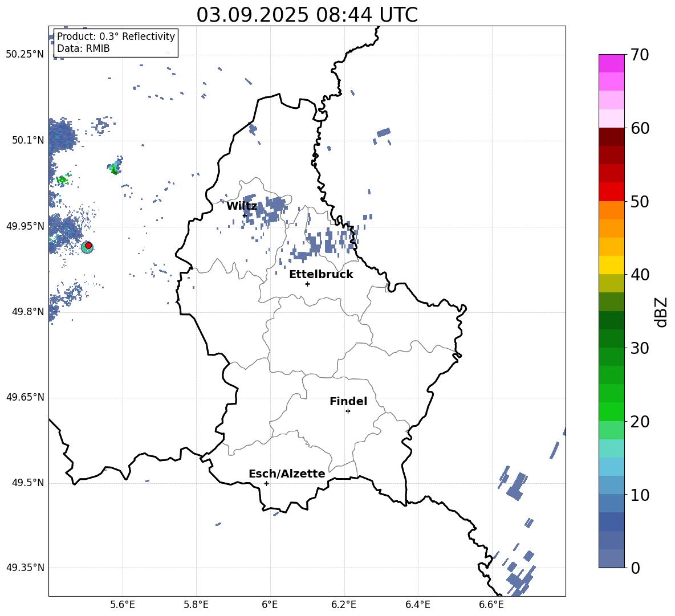The height and width of the screenshot is (616, 675).
Task: Click the red dot radar marker
Action: [88, 246]
